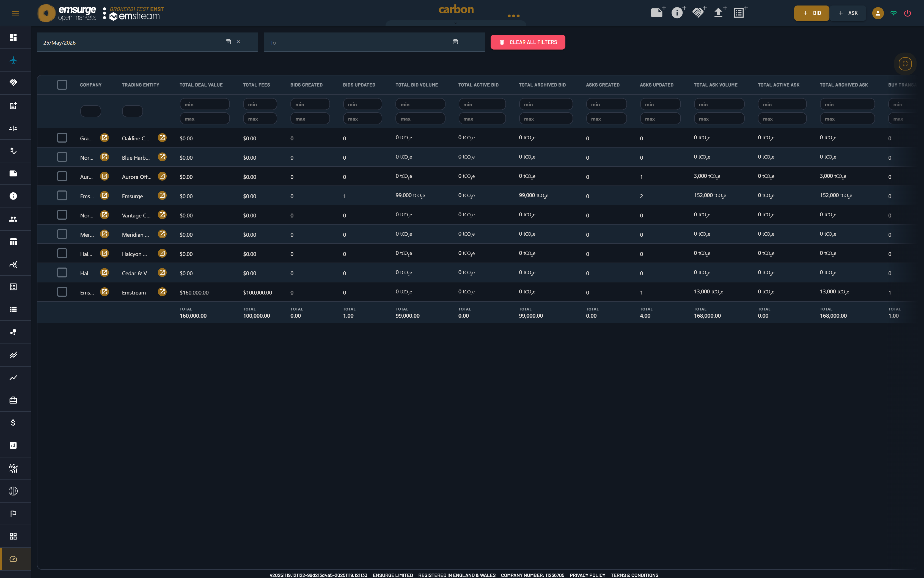Click the Total Ask Volume min field

click(719, 104)
